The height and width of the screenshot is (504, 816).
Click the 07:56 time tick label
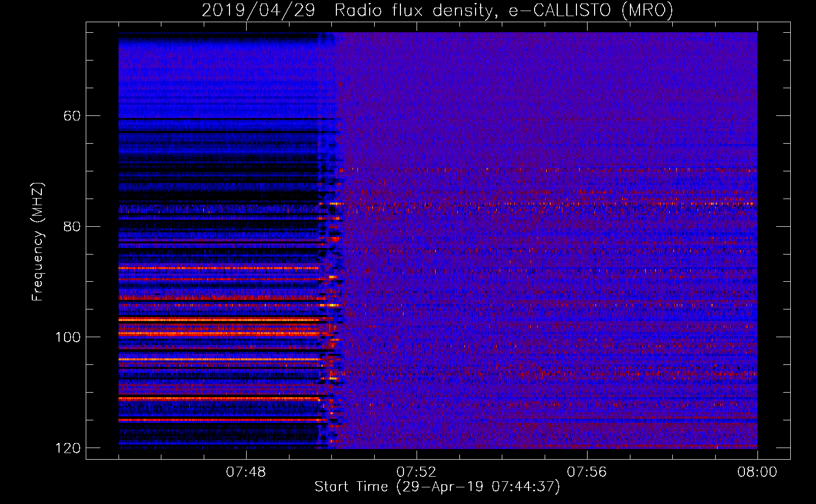(587, 472)
